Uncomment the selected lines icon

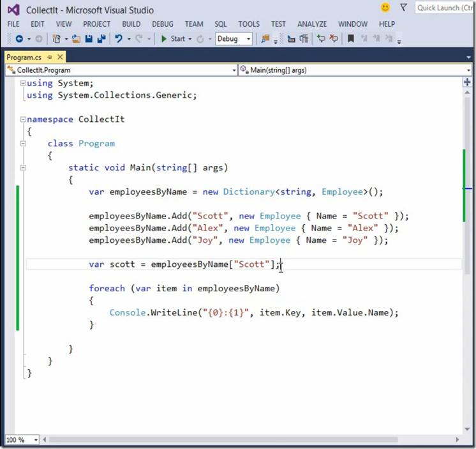click(x=334, y=38)
